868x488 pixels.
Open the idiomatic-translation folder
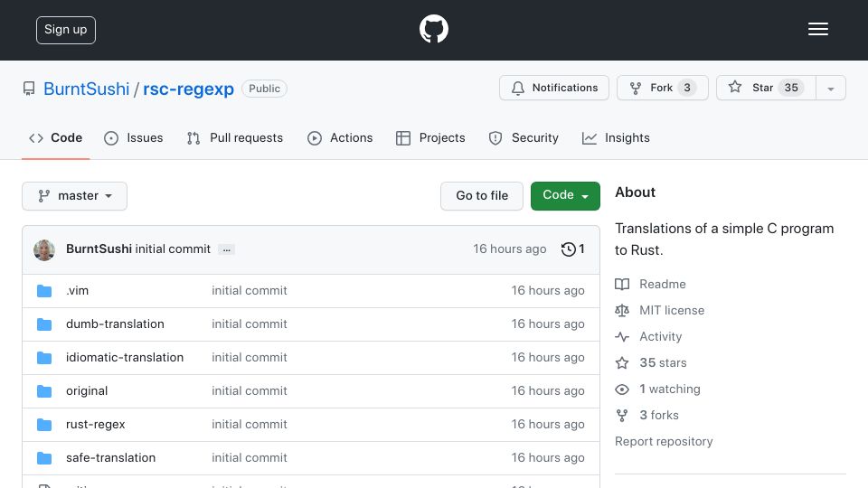[x=125, y=358]
